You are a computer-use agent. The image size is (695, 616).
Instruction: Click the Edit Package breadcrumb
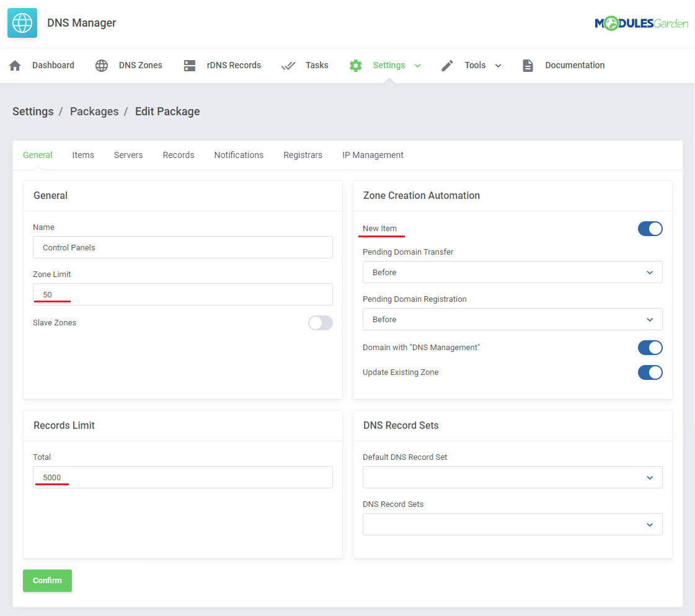coord(167,112)
